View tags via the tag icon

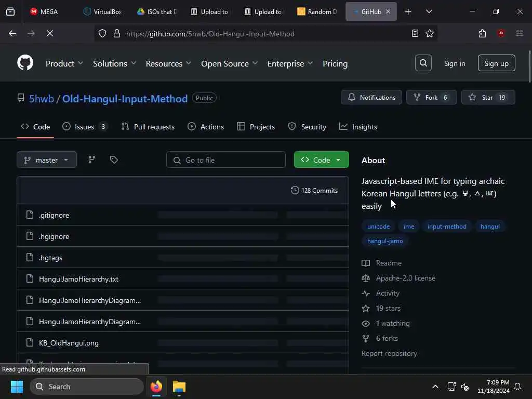coord(114,159)
